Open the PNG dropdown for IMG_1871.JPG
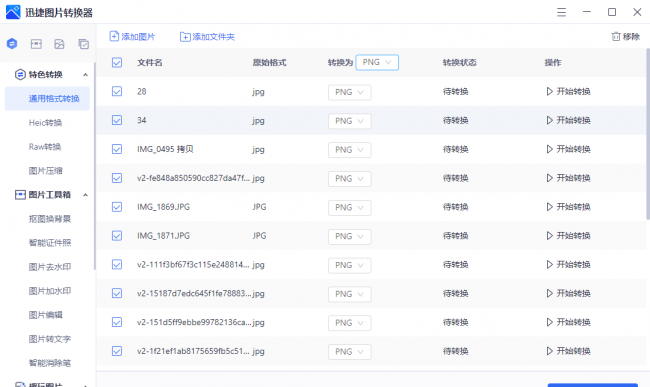Viewport: 650px width, 387px height. click(x=349, y=236)
